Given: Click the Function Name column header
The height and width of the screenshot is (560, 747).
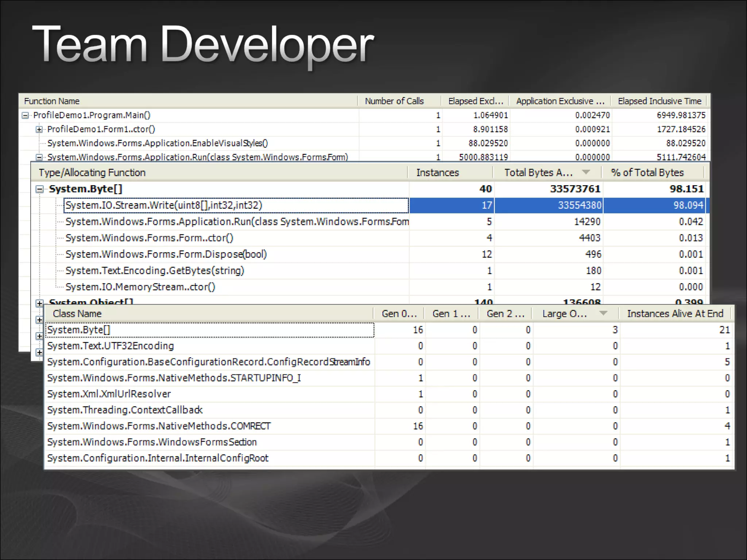Looking at the screenshot, I should pos(189,101).
